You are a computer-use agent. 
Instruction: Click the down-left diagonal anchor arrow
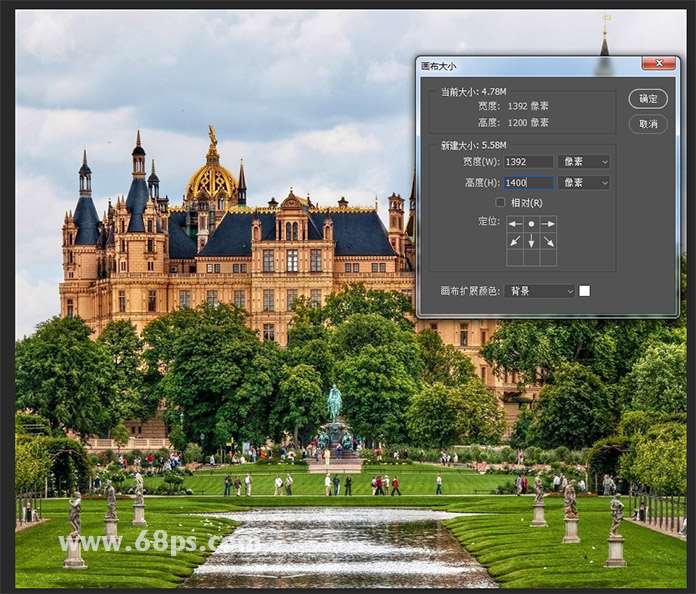coord(515,241)
